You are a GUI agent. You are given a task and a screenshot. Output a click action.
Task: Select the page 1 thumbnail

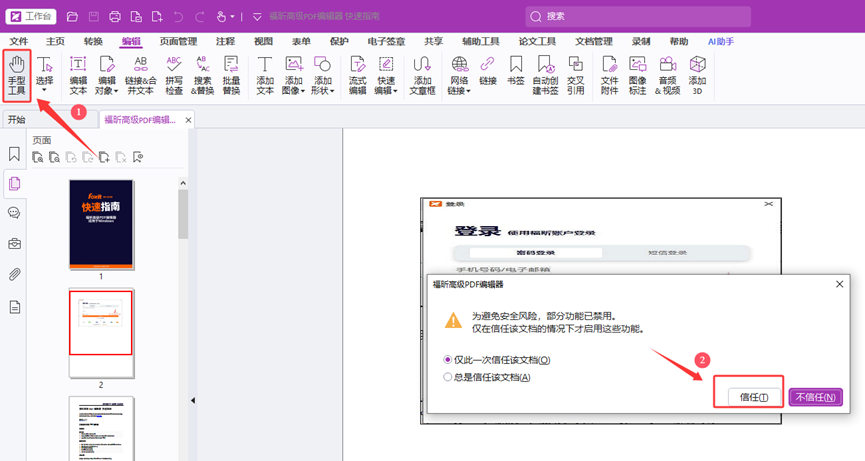click(x=101, y=224)
